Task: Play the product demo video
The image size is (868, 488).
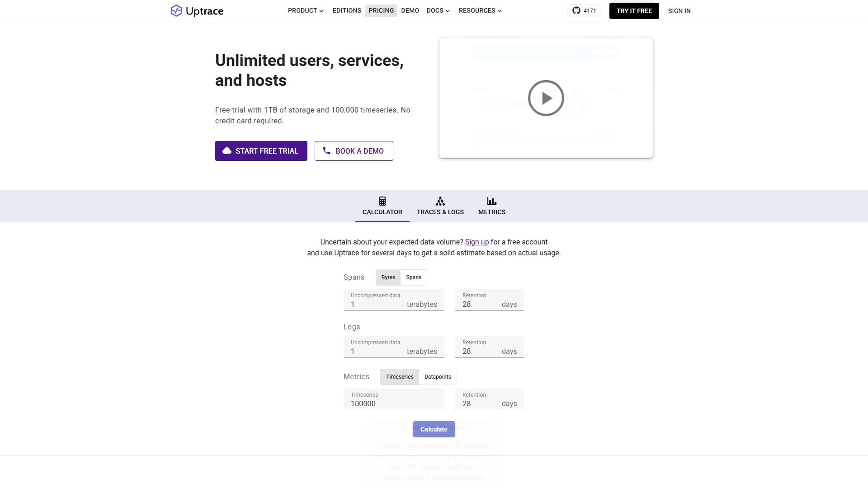Action: (x=546, y=98)
